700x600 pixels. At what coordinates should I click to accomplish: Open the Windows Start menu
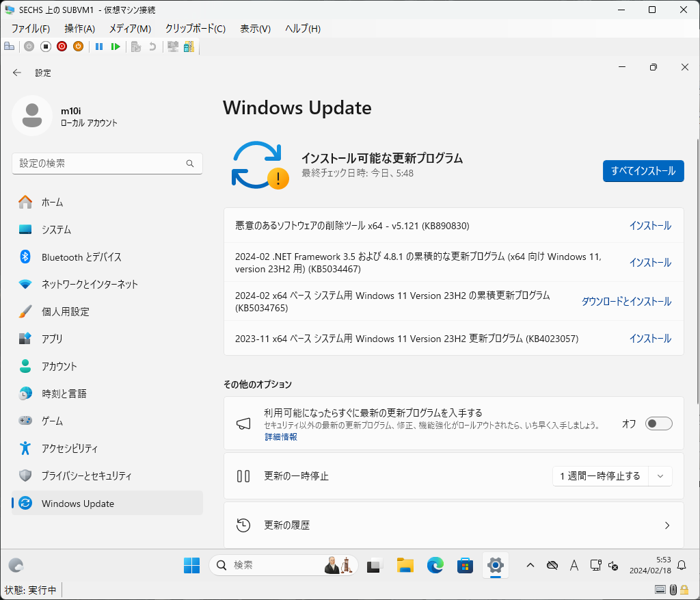pyautogui.click(x=192, y=566)
